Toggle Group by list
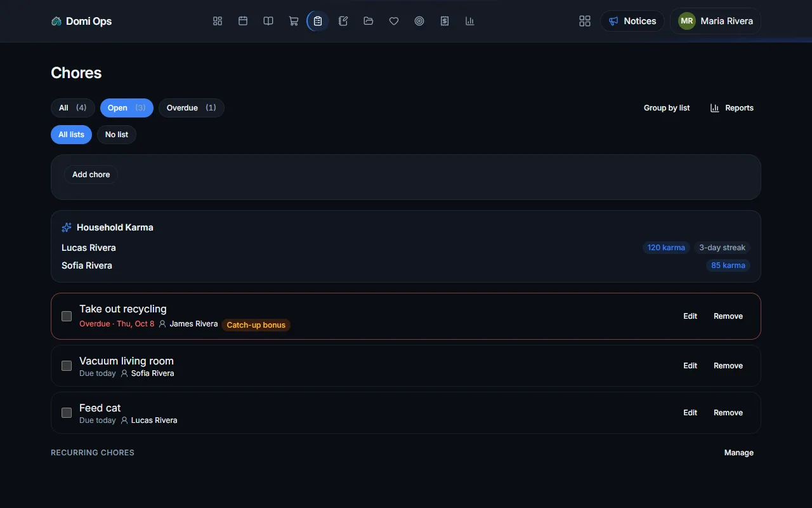The image size is (812, 508). 667,108
